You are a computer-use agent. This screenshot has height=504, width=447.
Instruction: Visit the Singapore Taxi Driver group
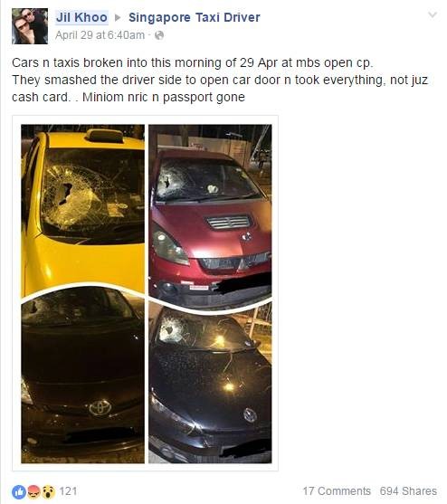195,17
